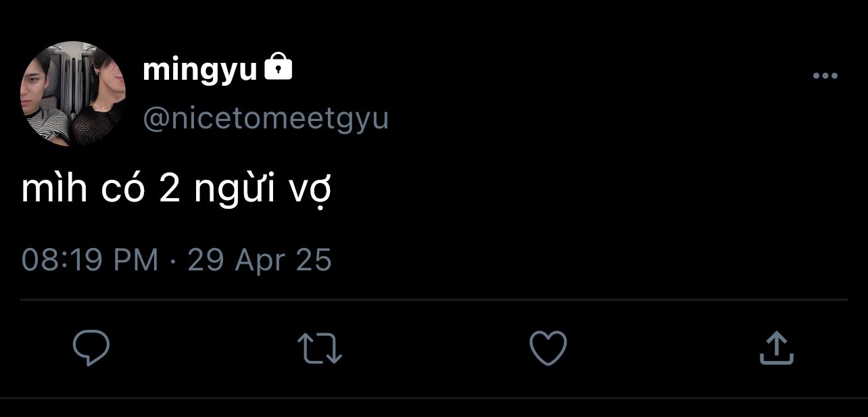Retweet this post using the arrows icon
Viewport: 868px width, 417px height.
point(320,347)
